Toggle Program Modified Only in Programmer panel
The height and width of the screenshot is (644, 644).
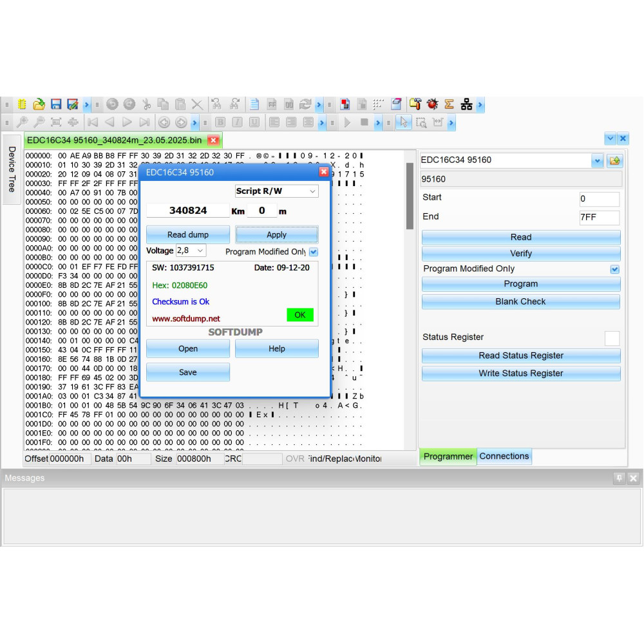coord(614,269)
